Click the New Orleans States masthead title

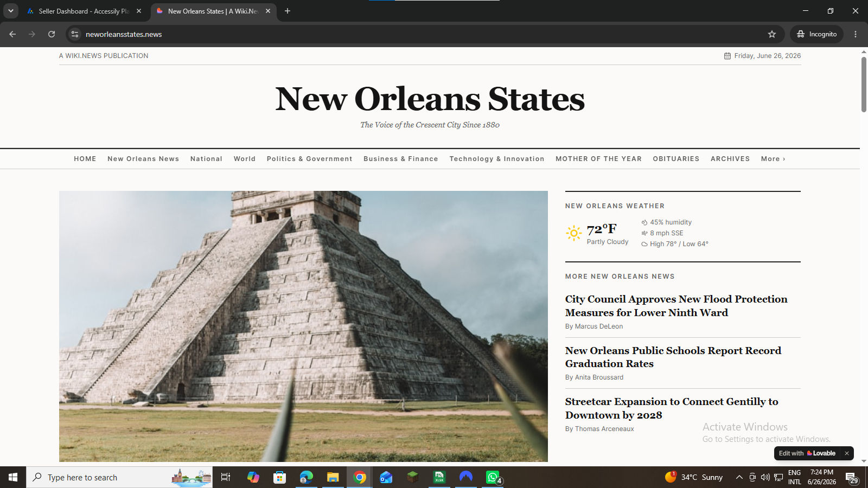pyautogui.click(x=430, y=99)
